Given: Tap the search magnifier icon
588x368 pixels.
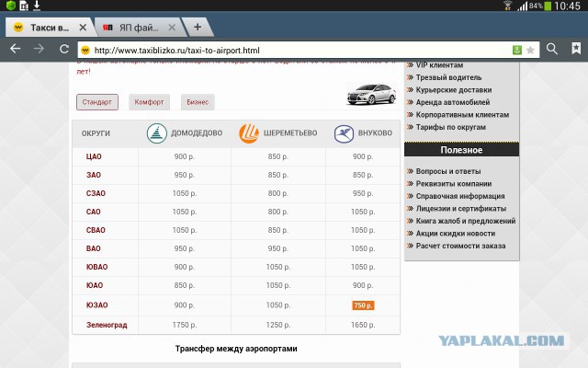Looking at the screenshot, I should click(x=551, y=49).
